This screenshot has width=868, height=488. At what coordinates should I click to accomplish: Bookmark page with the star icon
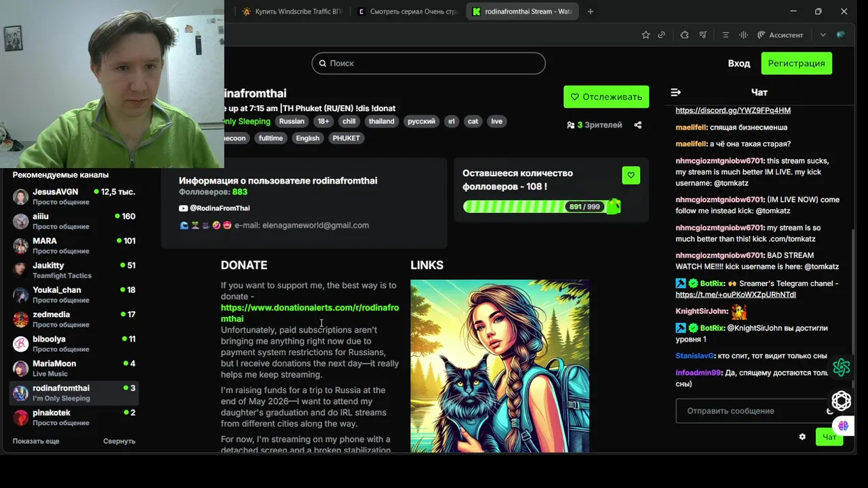(646, 35)
